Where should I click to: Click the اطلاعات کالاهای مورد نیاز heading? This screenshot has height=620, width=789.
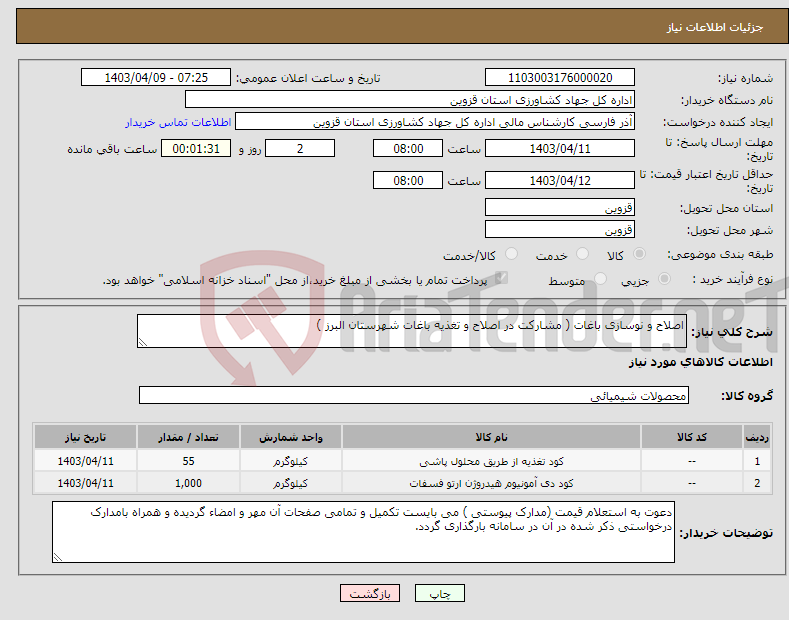tap(700, 362)
